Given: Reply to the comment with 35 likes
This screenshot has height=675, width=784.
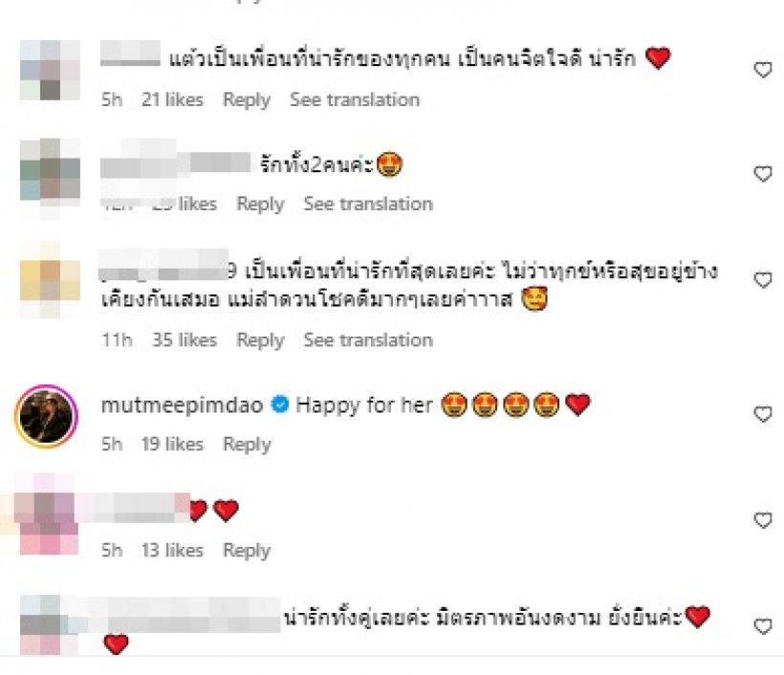Looking at the screenshot, I should coord(260,340).
